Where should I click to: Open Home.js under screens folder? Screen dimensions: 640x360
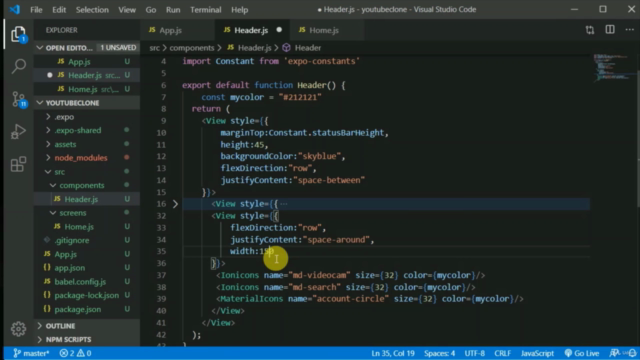(87, 227)
